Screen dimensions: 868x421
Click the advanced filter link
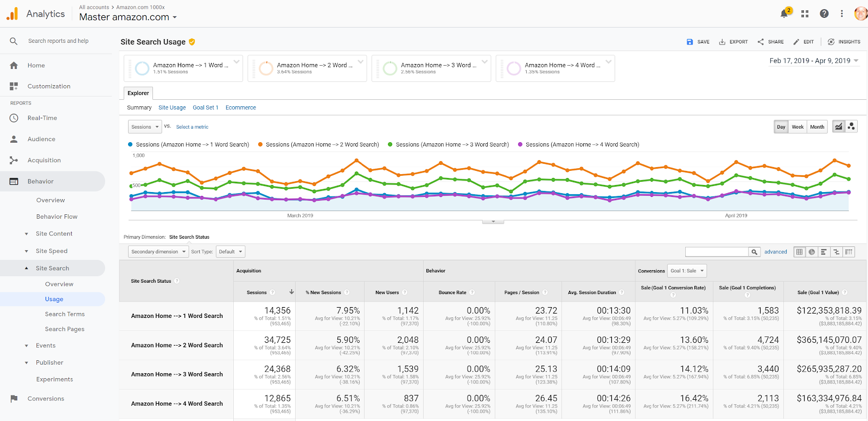point(776,252)
